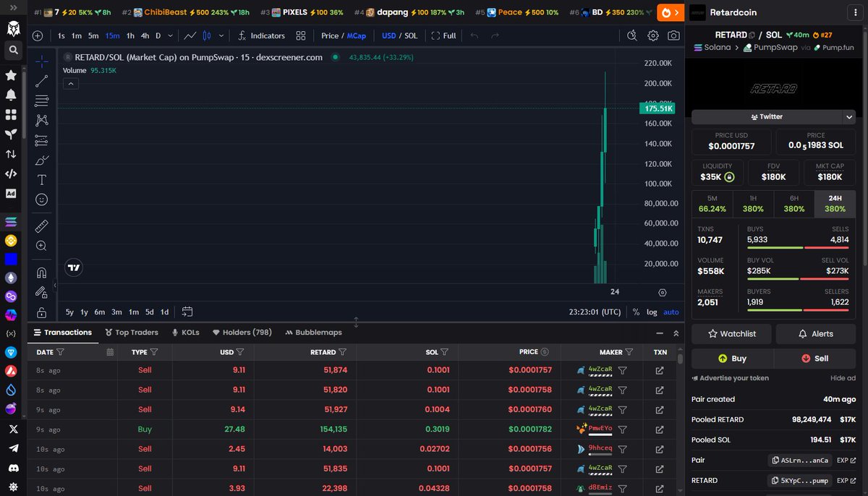Toggle stay in drawing mode lock
Viewport: 868px width, 496px height.
click(x=41, y=293)
